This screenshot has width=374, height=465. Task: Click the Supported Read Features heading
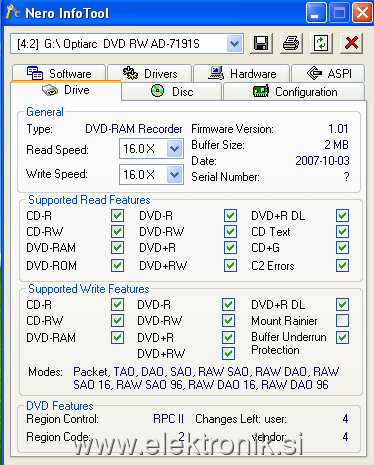89,200
